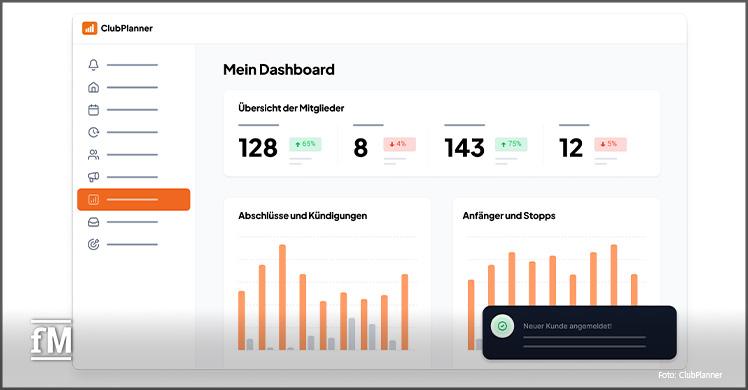Click the green 75% increase badge
Viewport: 748px width, 390px height.
(511, 144)
